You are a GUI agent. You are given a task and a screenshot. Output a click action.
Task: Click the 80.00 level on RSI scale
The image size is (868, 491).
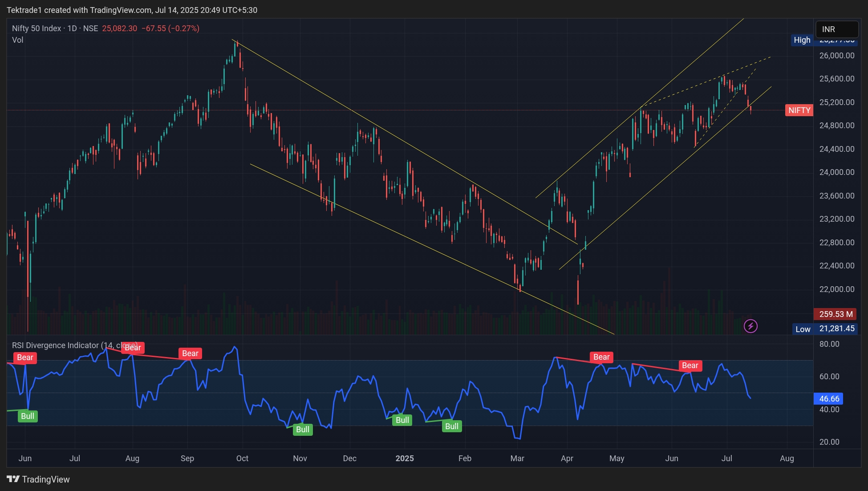coord(829,344)
